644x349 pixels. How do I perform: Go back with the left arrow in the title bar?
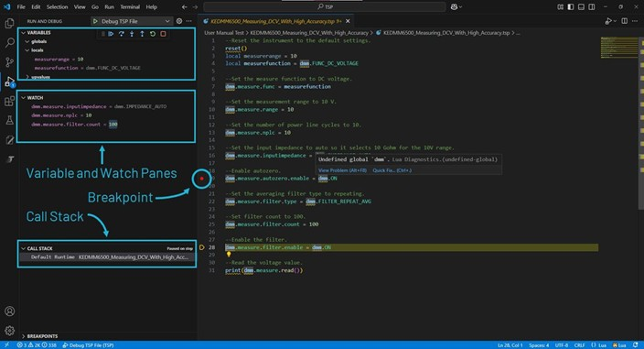[185, 7]
